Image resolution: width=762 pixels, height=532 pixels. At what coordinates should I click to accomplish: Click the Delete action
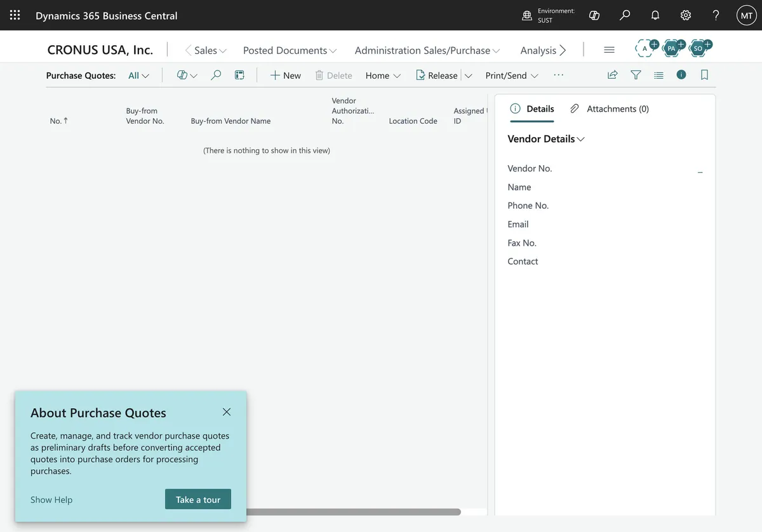333,75
